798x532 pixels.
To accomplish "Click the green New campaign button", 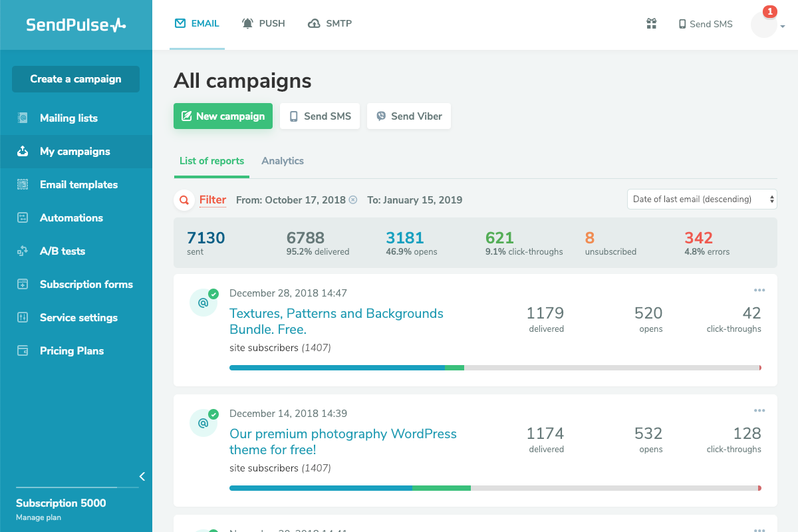I will pyautogui.click(x=223, y=116).
